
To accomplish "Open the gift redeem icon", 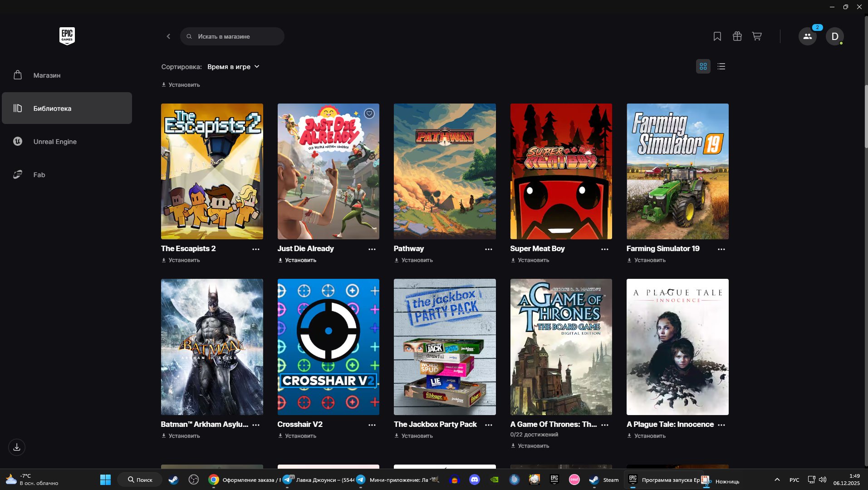I will tap(737, 36).
